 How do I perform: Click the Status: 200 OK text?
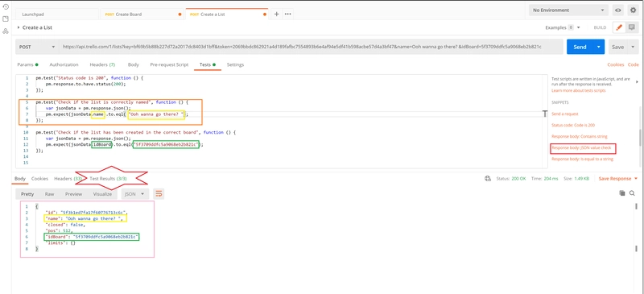pos(511,179)
